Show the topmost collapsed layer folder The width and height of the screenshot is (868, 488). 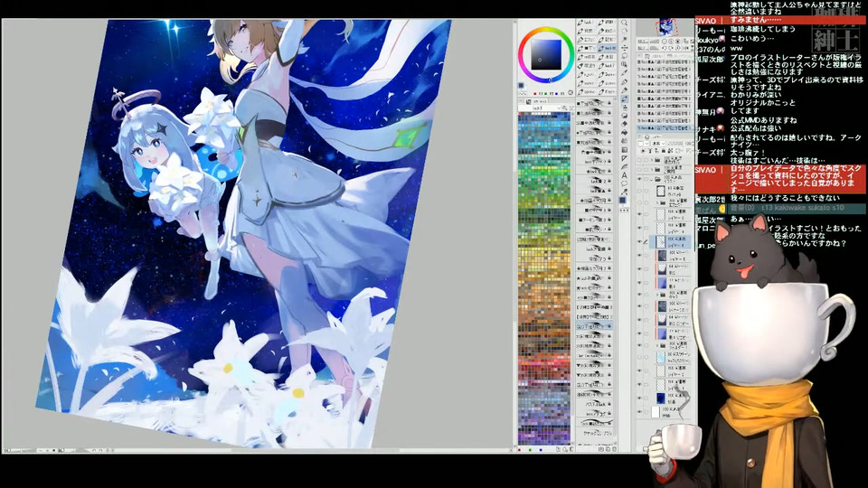(639, 159)
